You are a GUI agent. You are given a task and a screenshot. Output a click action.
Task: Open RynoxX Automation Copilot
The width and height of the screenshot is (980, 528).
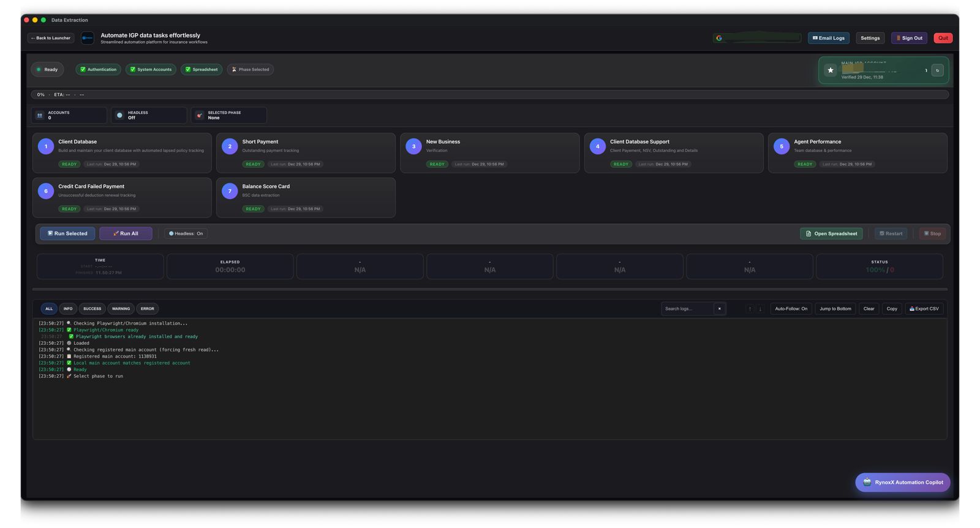[903, 482]
